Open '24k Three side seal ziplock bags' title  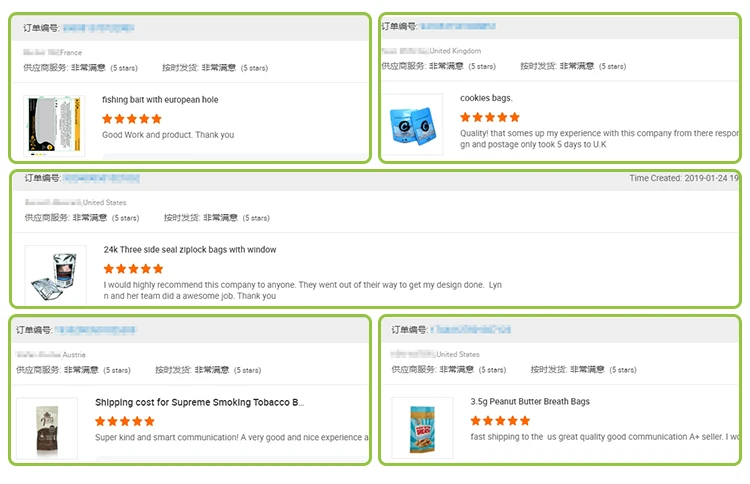[x=190, y=250]
